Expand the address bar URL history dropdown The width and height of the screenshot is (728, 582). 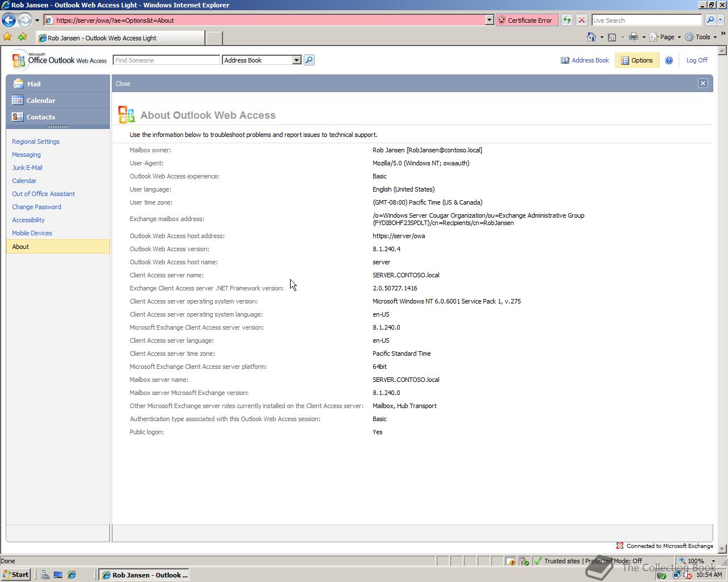(489, 20)
